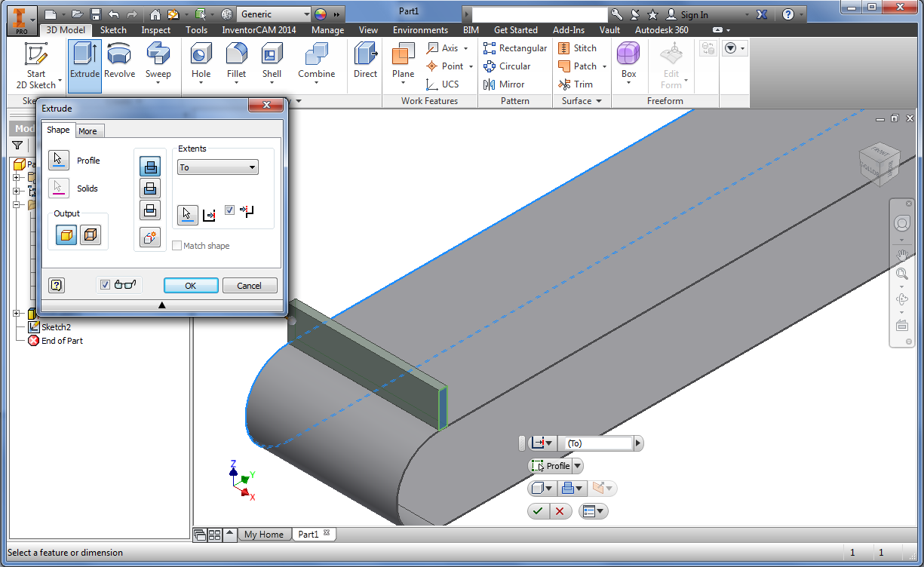Switch to the InventorCAM 2014 tab

tap(259, 30)
